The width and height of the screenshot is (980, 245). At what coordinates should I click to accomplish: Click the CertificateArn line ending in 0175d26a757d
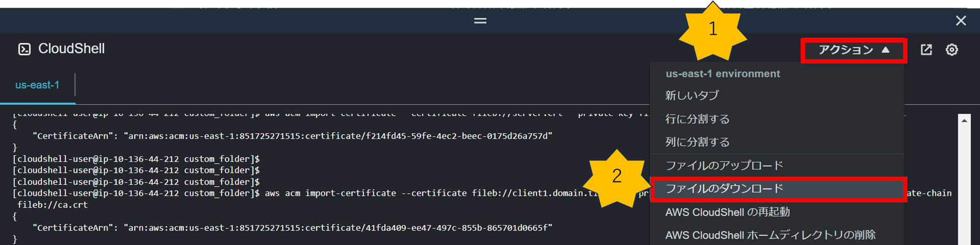(x=292, y=136)
